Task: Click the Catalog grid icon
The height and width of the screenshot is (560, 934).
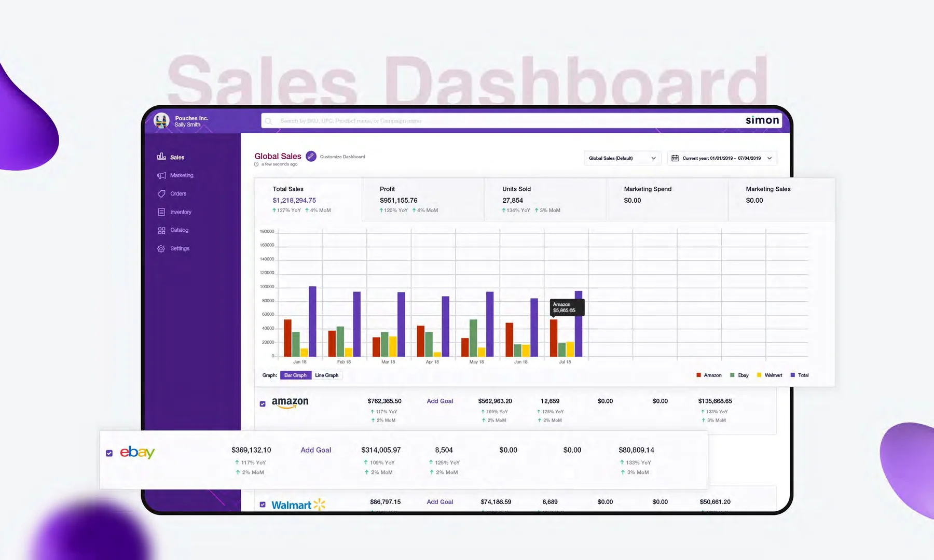Action: pyautogui.click(x=161, y=230)
